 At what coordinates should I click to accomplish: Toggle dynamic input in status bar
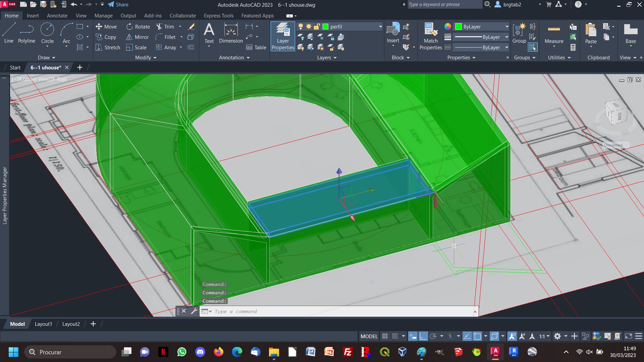point(413,336)
